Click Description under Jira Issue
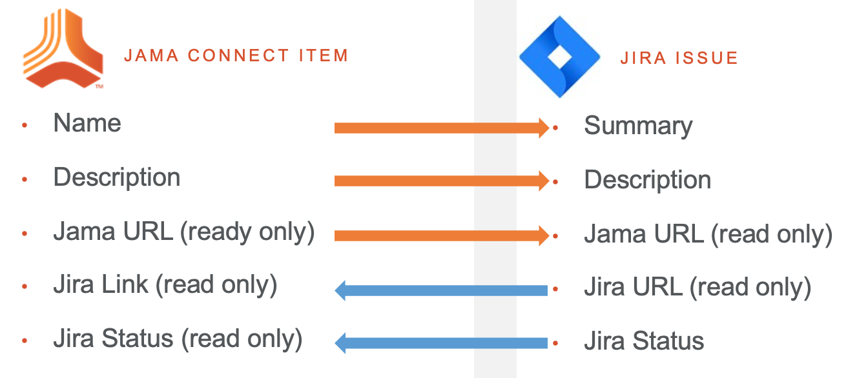 648,180
